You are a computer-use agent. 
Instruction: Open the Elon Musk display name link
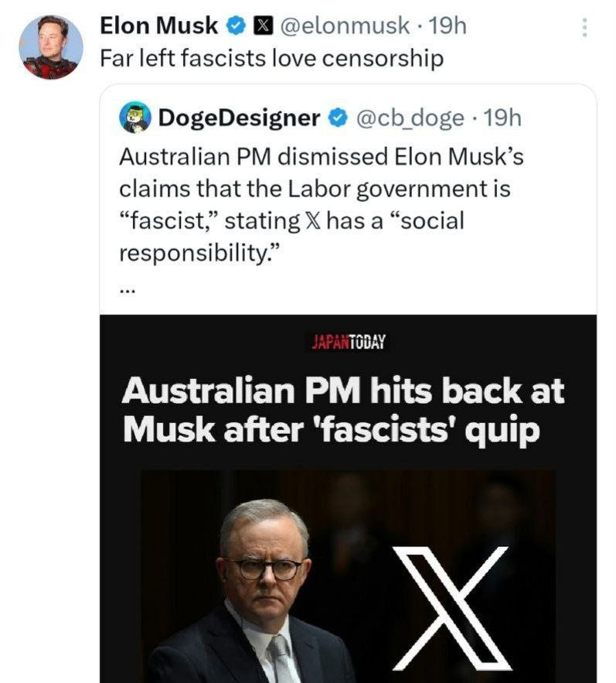coord(159,26)
